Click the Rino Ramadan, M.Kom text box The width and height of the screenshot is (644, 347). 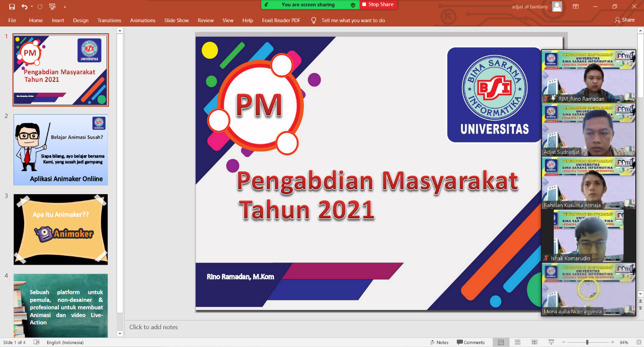tap(240, 277)
